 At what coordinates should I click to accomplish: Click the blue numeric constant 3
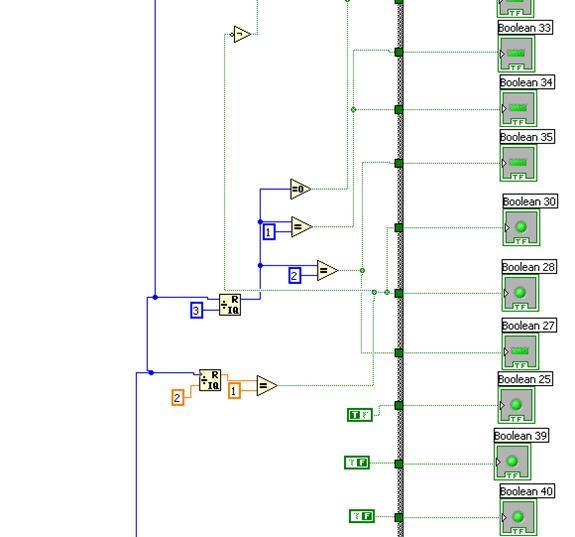click(197, 310)
